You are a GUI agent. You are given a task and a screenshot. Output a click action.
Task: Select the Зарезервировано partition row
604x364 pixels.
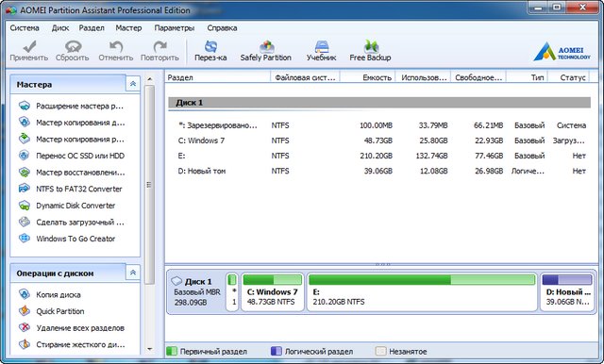(379, 125)
